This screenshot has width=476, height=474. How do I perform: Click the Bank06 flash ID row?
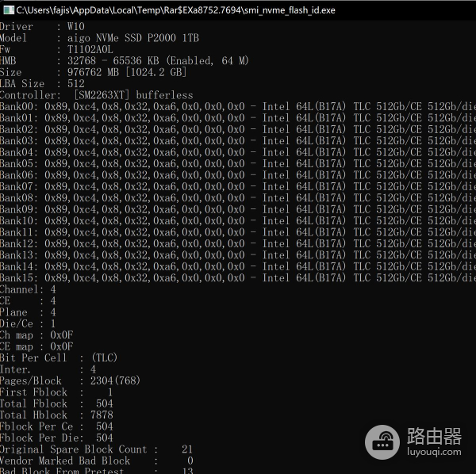pyautogui.click(x=238, y=175)
